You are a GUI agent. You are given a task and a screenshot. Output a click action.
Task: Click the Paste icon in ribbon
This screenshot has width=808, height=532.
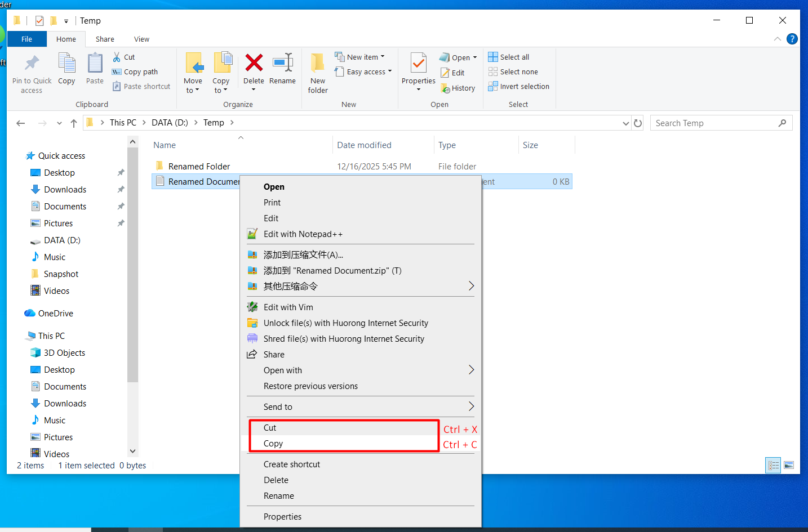95,64
